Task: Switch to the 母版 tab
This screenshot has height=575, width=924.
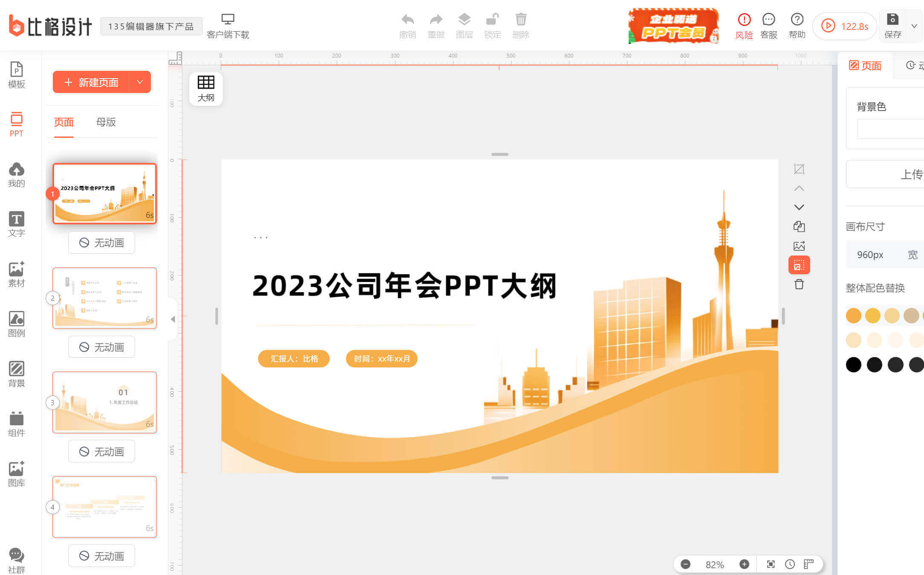Action: [x=106, y=122]
